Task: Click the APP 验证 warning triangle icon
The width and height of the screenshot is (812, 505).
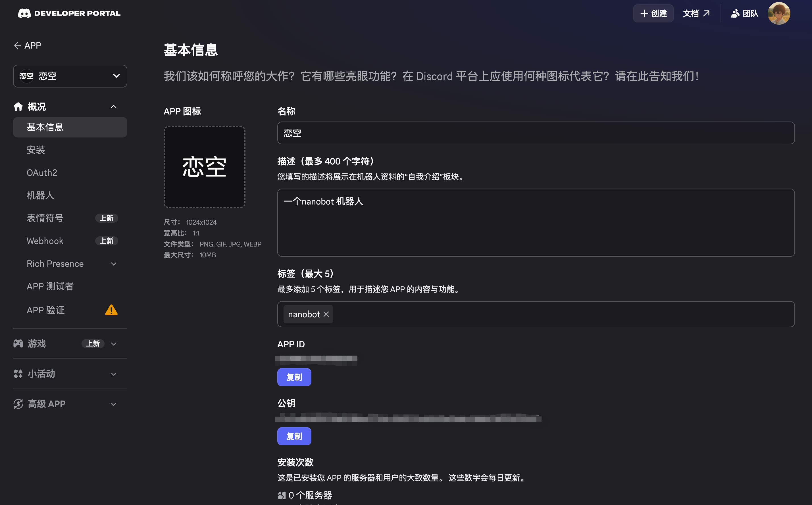Action: coord(111,310)
